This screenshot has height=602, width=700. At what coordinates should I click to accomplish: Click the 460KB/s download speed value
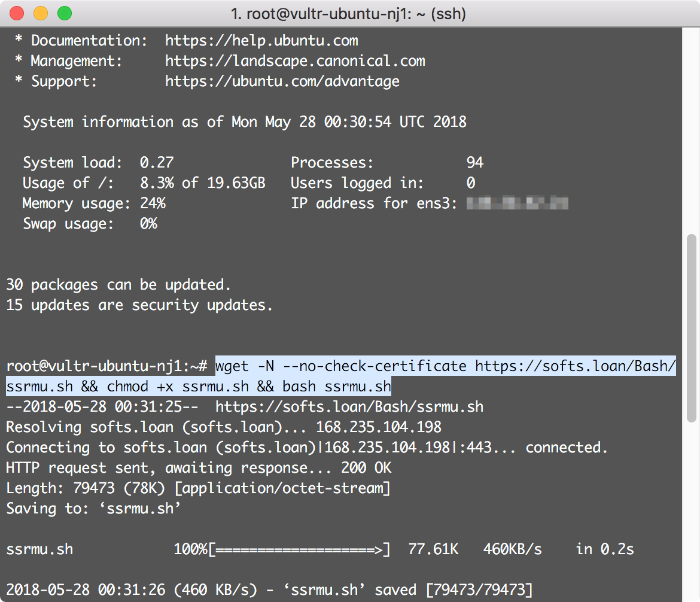(513, 549)
